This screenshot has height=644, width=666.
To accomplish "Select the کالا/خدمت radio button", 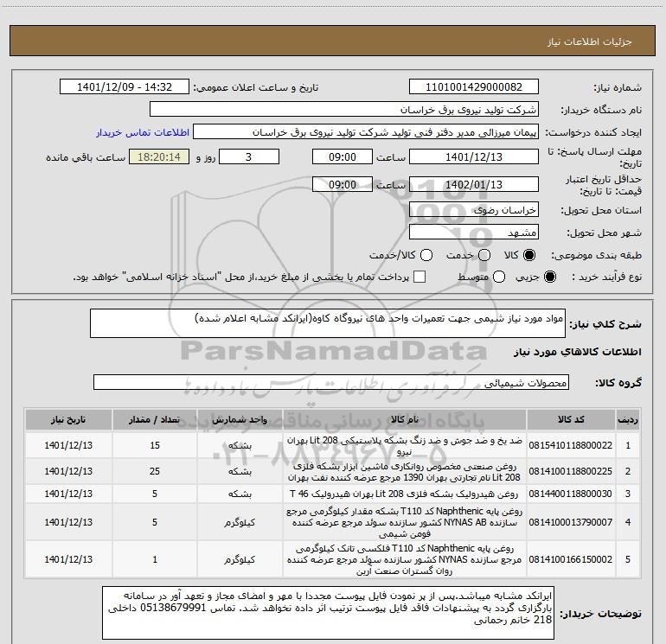I will 426,255.
